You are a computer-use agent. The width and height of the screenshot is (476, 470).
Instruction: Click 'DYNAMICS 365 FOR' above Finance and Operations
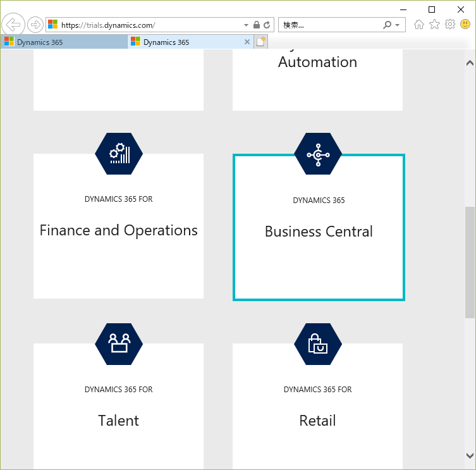pos(119,199)
